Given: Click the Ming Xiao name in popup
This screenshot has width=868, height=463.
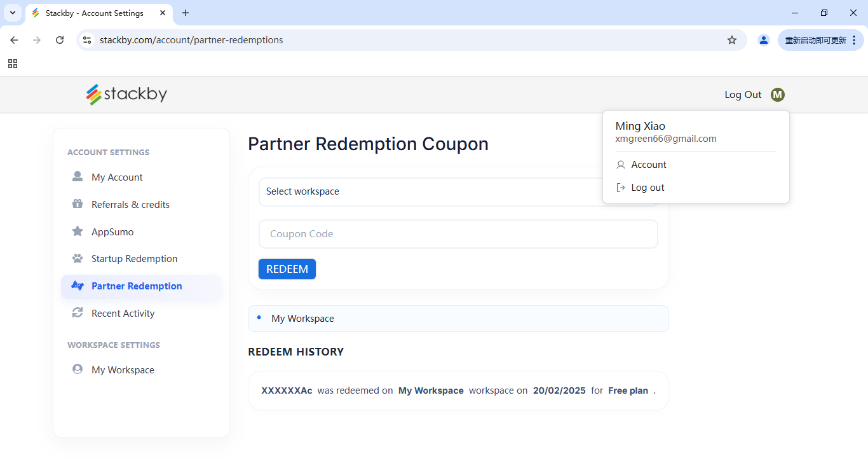Looking at the screenshot, I should 641,126.
